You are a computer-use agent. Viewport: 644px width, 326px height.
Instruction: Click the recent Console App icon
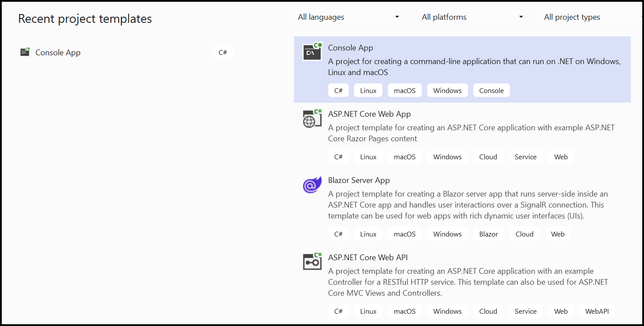point(25,52)
